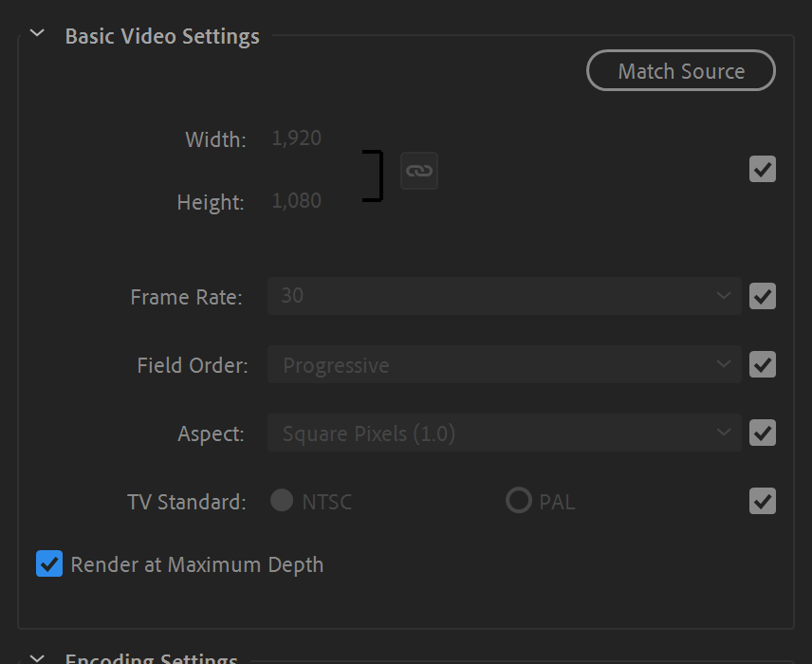Select the NTSC radio button
The height and width of the screenshot is (664, 812).
pos(282,501)
